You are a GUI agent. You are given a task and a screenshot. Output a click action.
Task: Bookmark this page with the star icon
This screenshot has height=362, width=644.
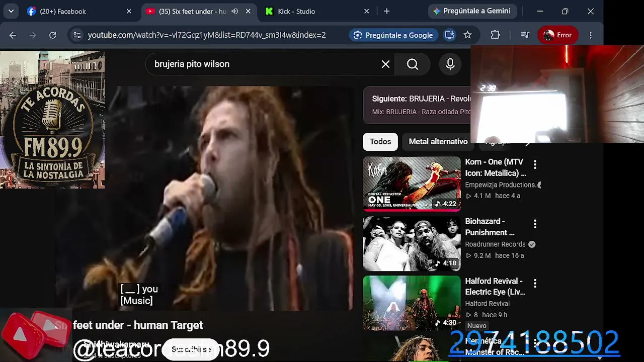tap(467, 35)
